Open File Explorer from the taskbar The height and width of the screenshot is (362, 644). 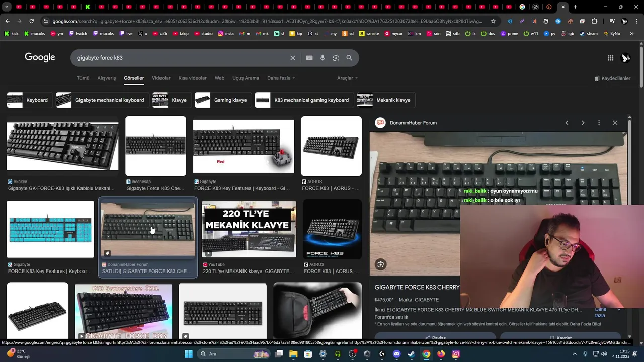293,354
